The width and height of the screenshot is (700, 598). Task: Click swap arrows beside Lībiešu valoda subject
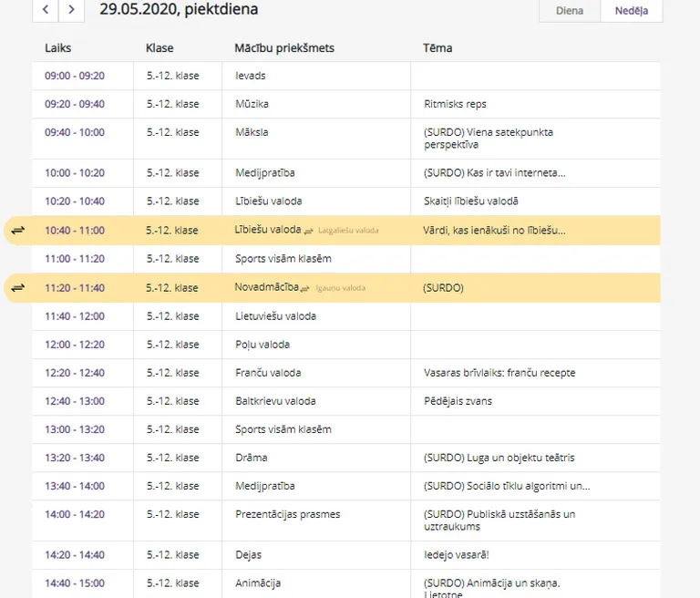click(x=308, y=232)
